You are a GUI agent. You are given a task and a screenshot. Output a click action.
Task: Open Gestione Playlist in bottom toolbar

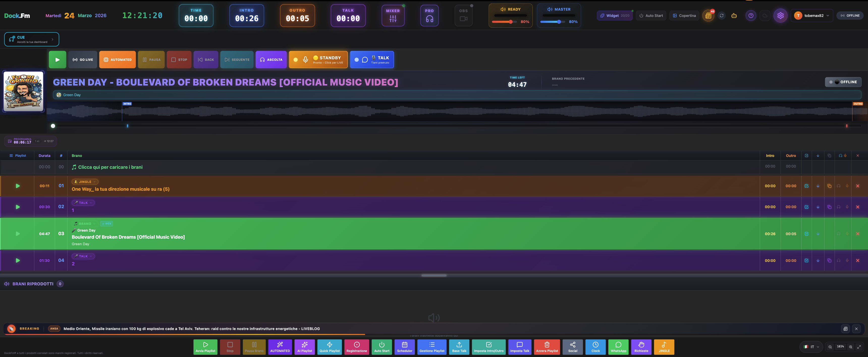pos(432,347)
